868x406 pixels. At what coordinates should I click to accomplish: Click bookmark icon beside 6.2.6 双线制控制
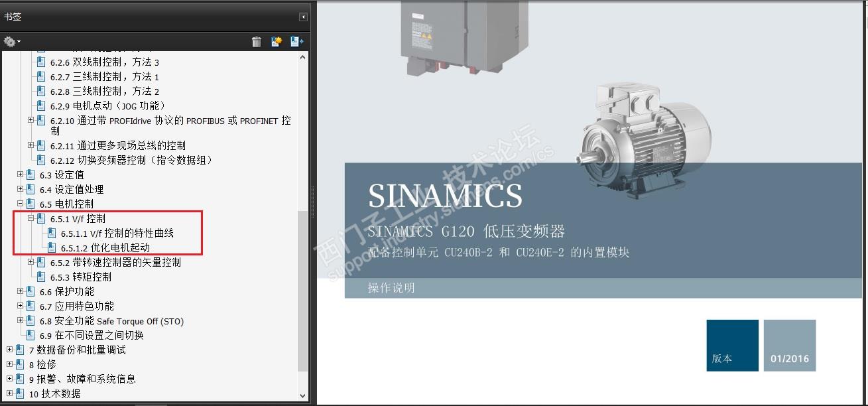point(41,62)
